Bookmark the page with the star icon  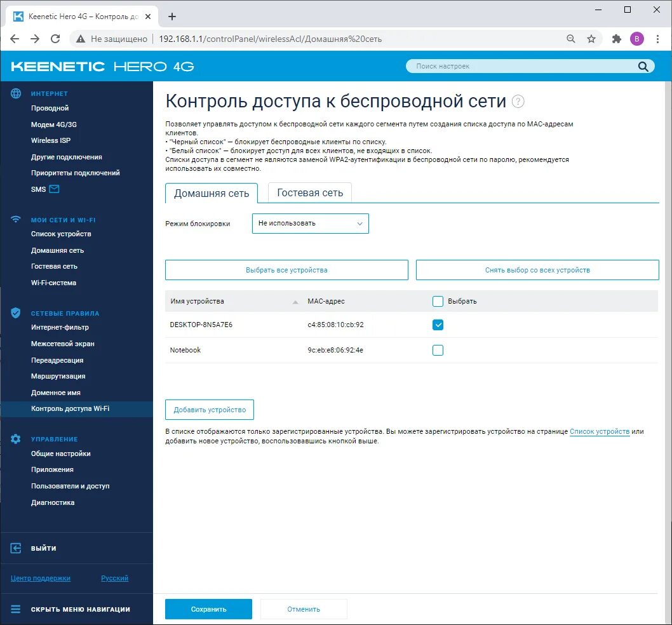[x=591, y=39]
